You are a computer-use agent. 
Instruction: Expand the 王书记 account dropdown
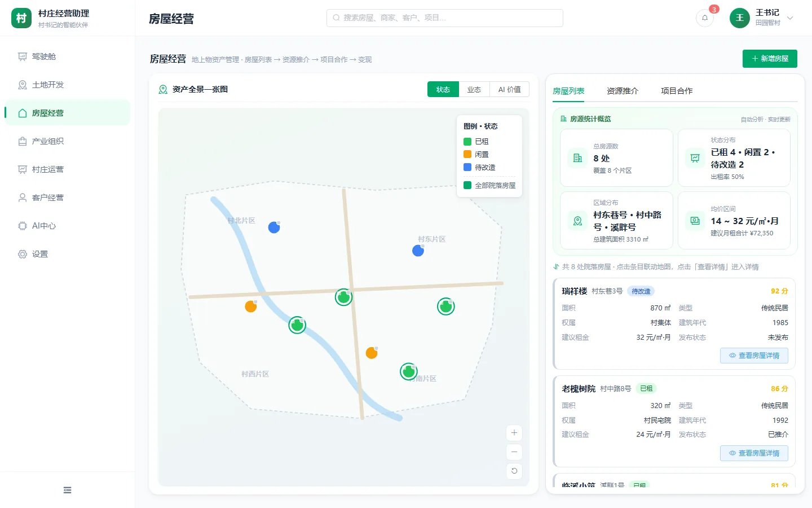[790, 18]
